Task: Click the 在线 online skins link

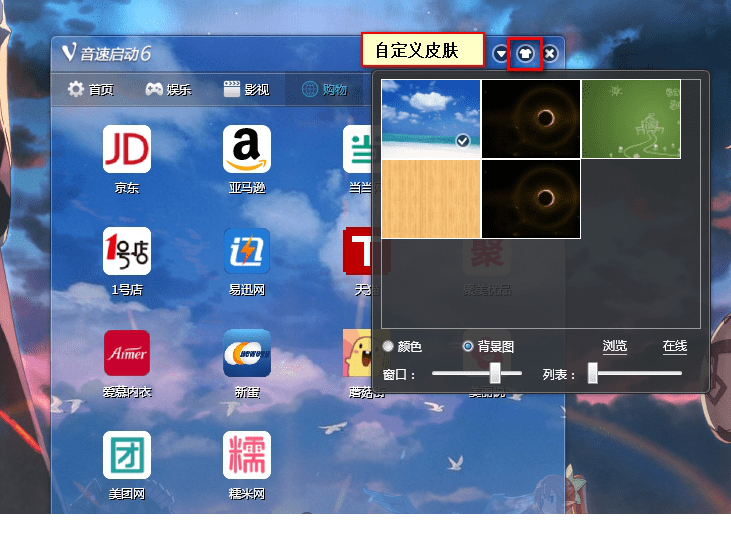Action: pyautogui.click(x=675, y=346)
